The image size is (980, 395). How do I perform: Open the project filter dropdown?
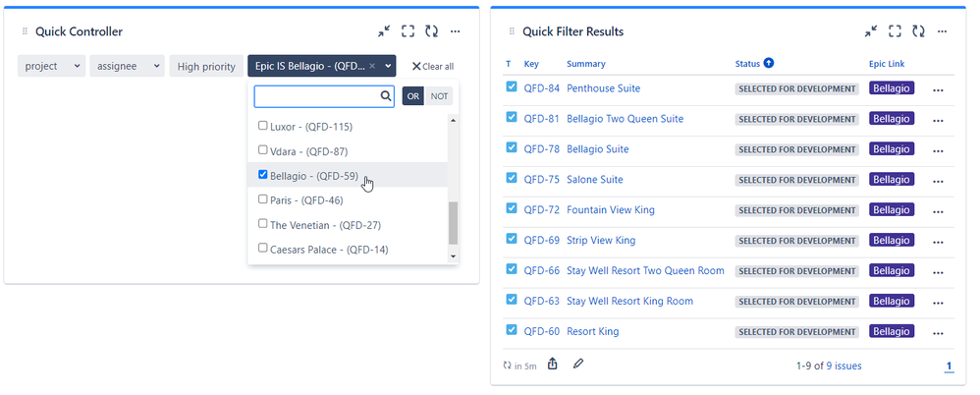tap(51, 66)
